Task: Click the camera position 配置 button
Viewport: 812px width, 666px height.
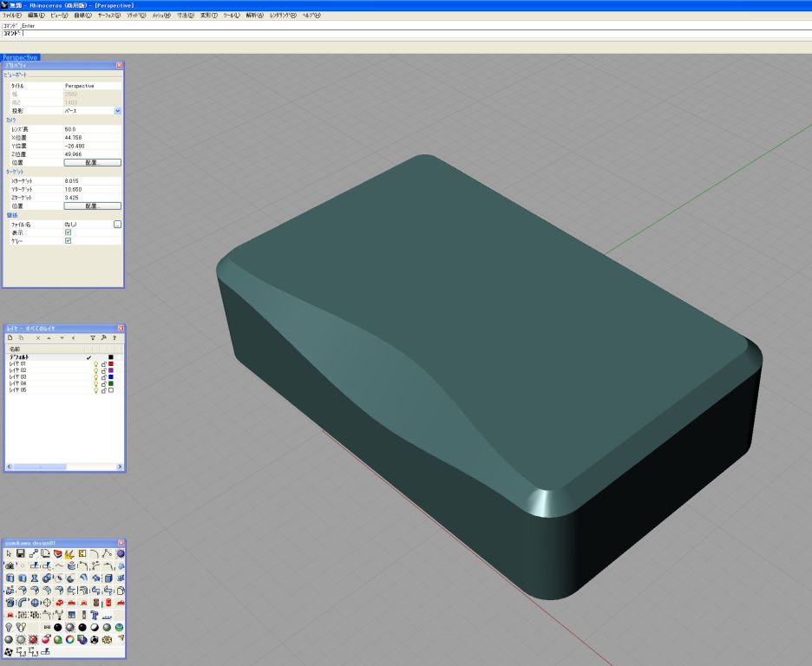Action: pyautogui.click(x=92, y=162)
